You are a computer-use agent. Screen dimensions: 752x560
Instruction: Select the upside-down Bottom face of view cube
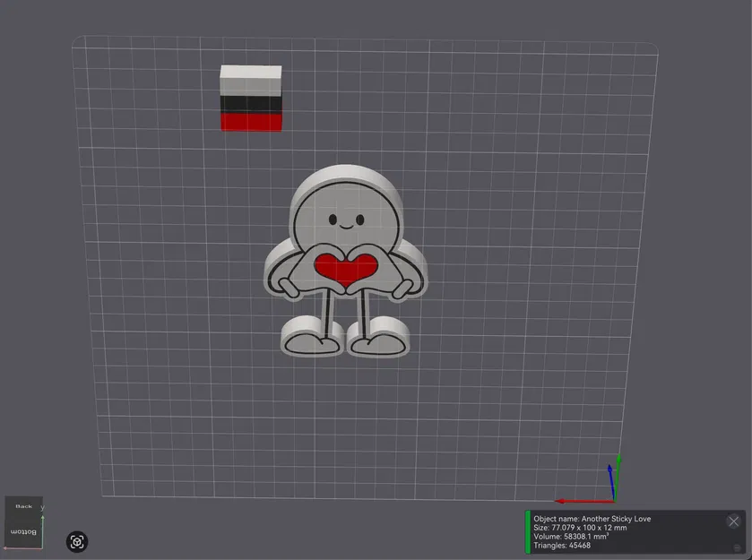pyautogui.click(x=23, y=531)
